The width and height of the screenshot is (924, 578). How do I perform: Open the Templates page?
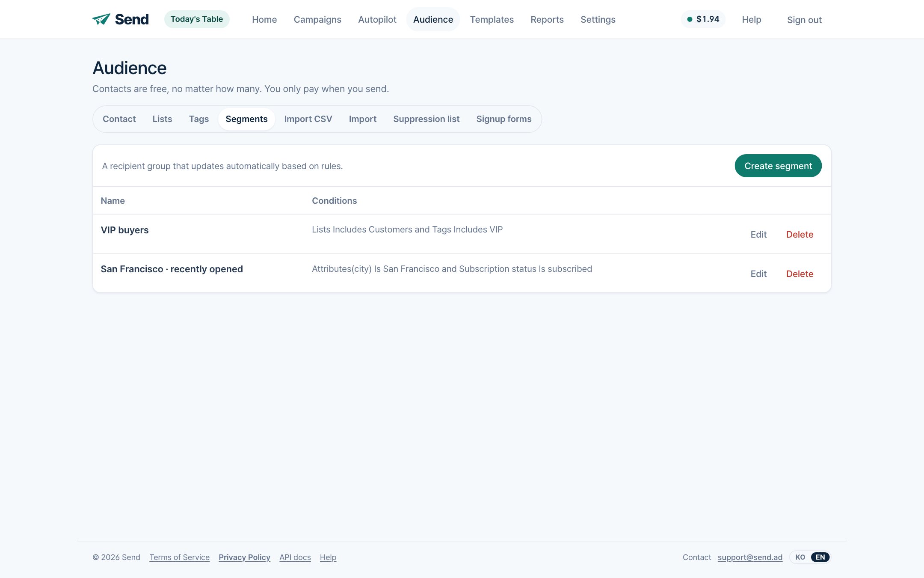492,20
